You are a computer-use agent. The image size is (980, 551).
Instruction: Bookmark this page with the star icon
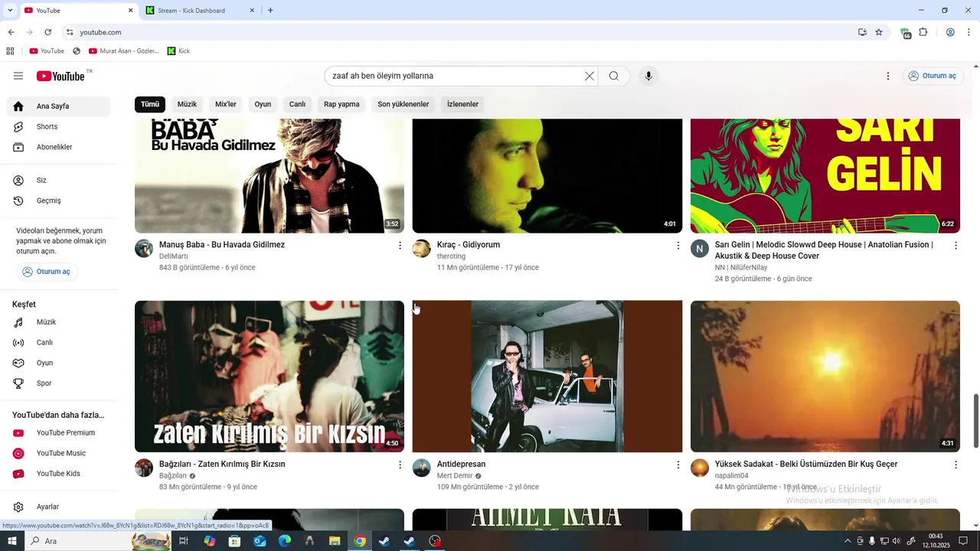[x=879, y=32]
